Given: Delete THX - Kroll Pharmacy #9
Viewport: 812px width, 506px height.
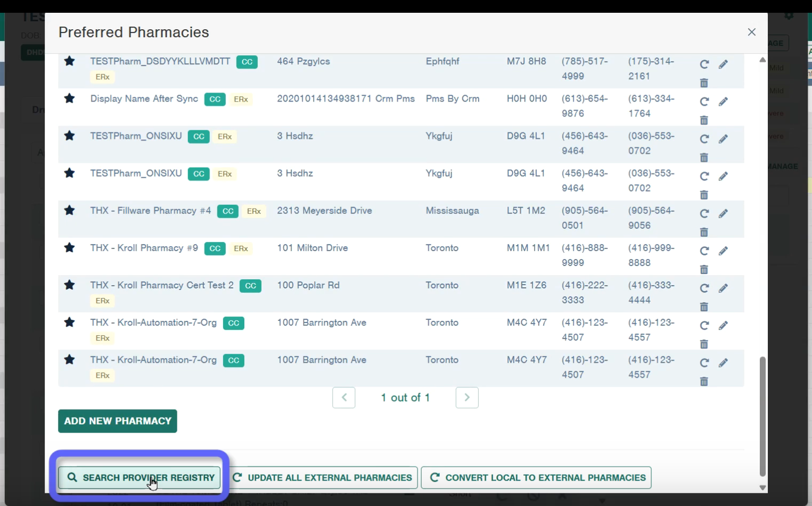Looking at the screenshot, I should pos(704,269).
